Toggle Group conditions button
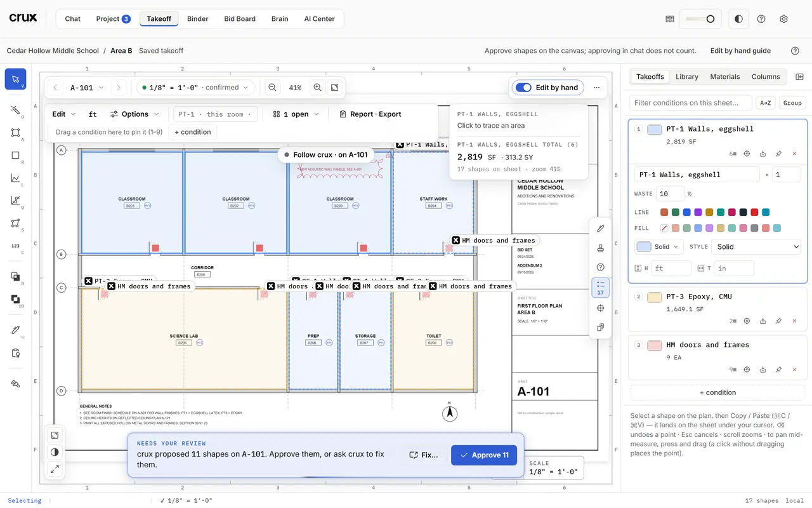Image resolution: width=812 pixels, height=508 pixels. tap(792, 103)
